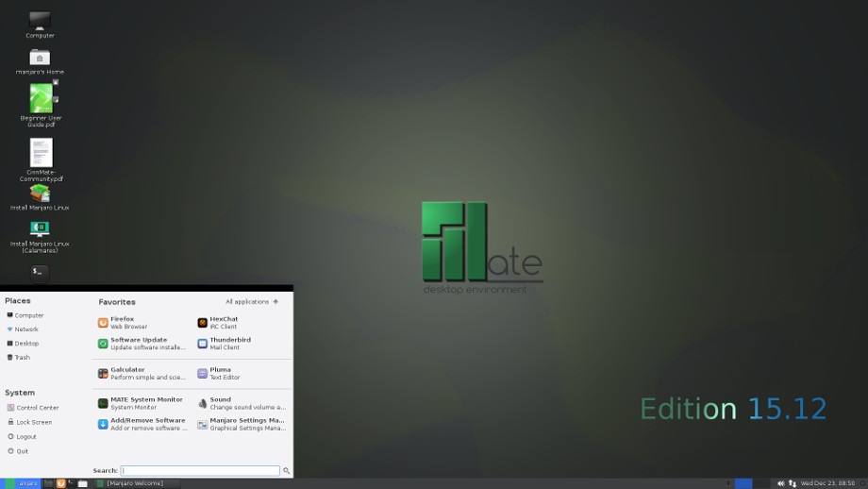The height and width of the screenshot is (489, 868).
Task: Launch Install Manjaro Linux desktop icon
Action: pos(40,197)
